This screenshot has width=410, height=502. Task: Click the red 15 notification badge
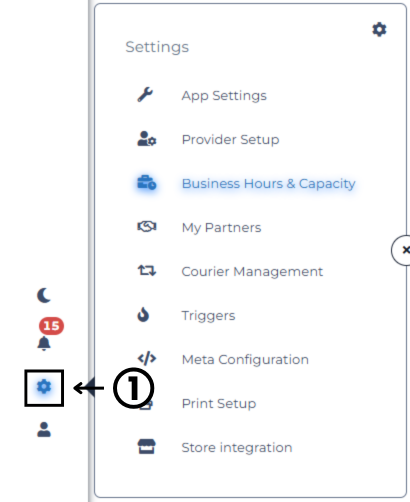coord(51,326)
